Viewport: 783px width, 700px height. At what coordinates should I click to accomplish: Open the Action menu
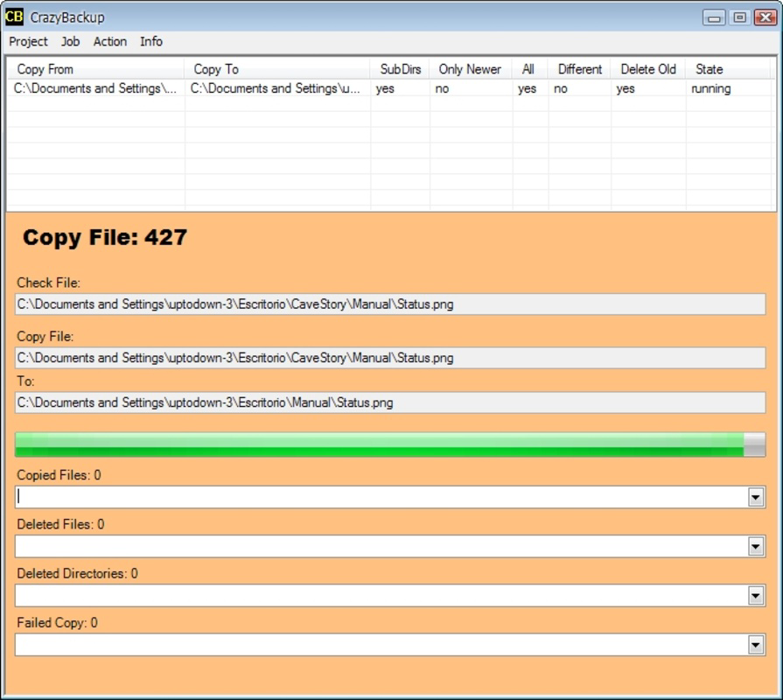coord(110,41)
